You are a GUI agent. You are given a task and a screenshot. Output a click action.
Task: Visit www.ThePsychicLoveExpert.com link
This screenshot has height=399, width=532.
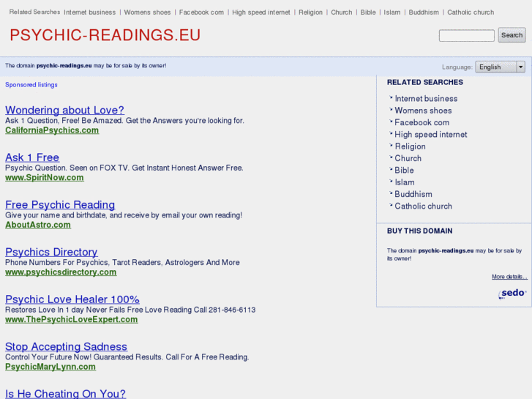point(72,319)
